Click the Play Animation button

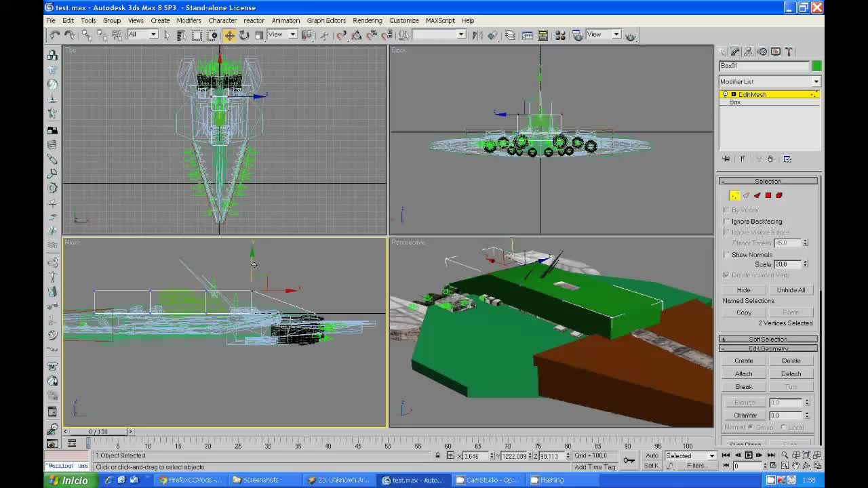point(749,455)
